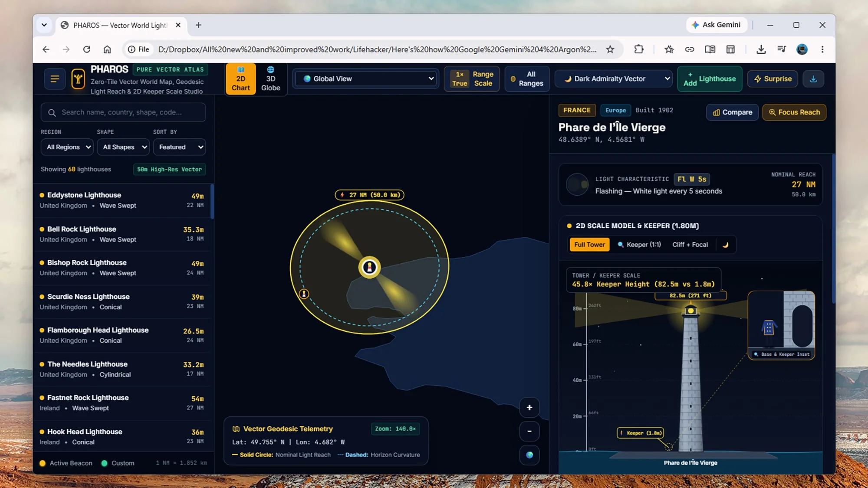Click the Compare button

[732, 112]
